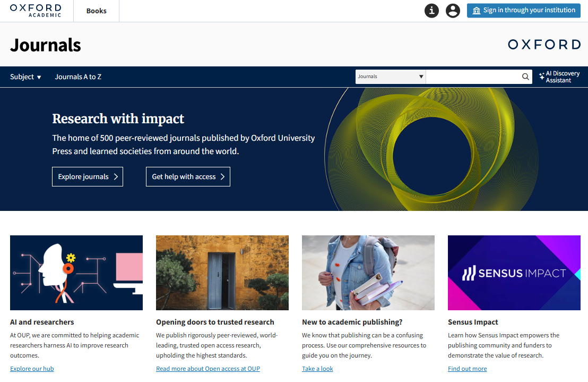Click the OXFORD wordmark logo on right
The image size is (588, 382).
pos(544,45)
